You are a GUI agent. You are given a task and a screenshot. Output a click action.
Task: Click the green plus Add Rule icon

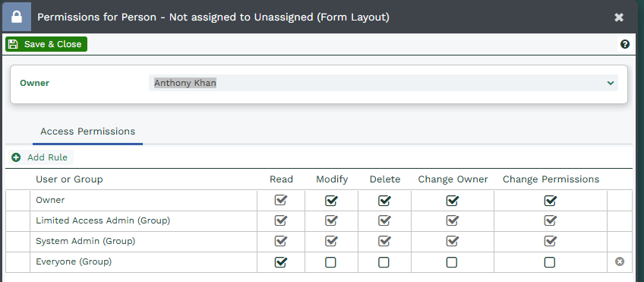(16, 157)
